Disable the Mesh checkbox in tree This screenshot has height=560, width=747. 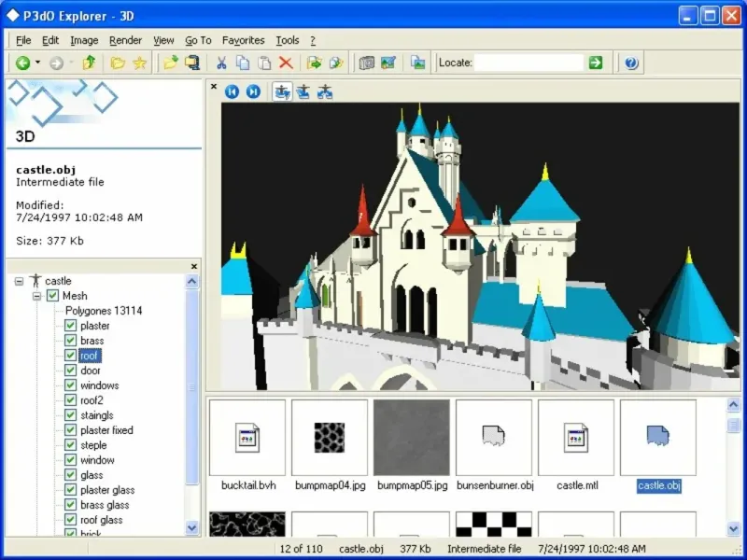click(x=53, y=296)
